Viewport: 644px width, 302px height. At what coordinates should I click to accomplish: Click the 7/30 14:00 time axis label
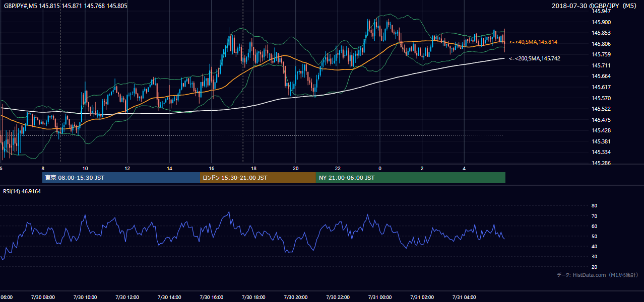pos(169,297)
